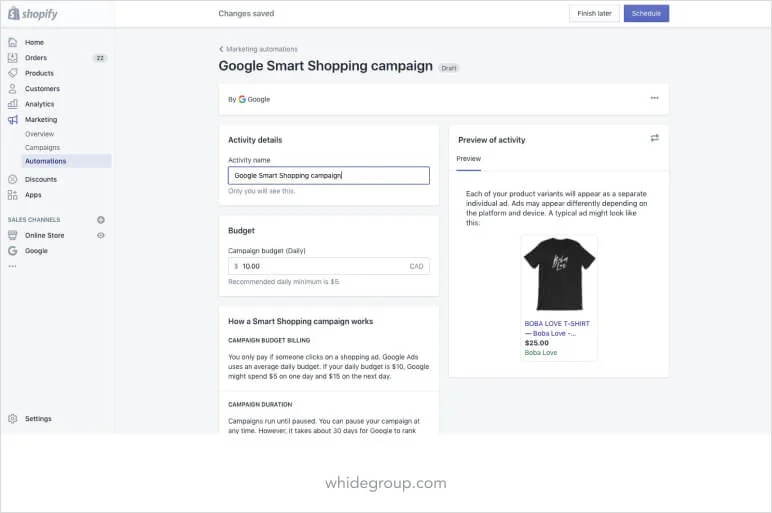Click the Activity name input field
Image resolution: width=772 pixels, height=513 pixels.
pos(328,176)
